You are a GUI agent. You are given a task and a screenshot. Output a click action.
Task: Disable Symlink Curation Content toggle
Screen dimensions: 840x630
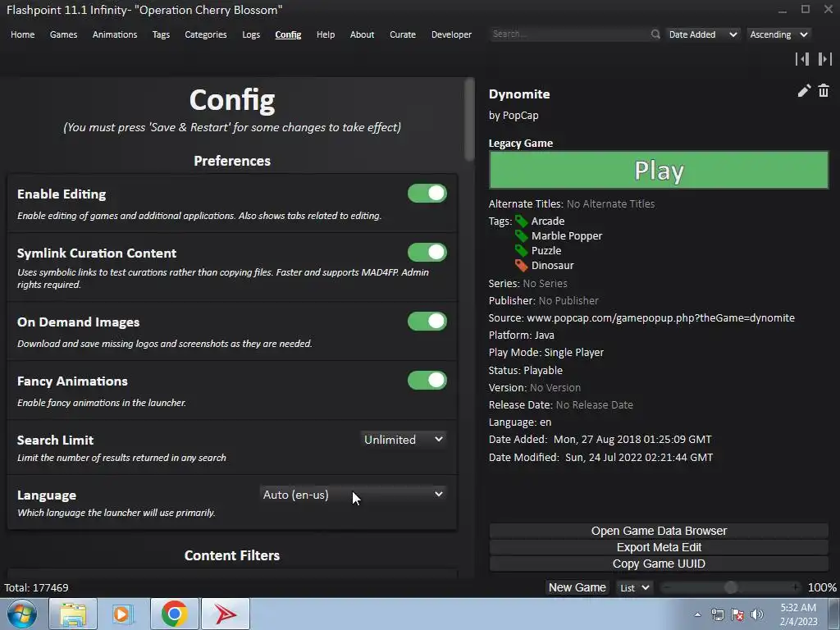tap(427, 253)
